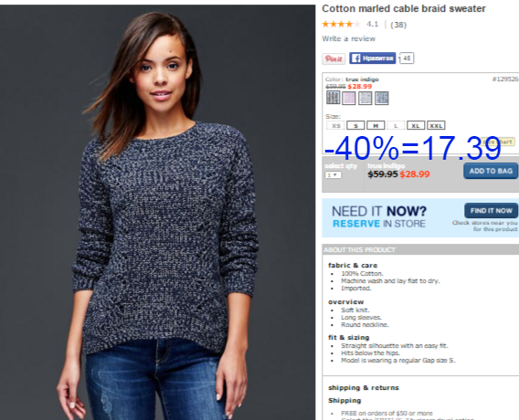Click the ADD TO BAG button
This screenshot has height=420, width=519.
[x=491, y=171]
